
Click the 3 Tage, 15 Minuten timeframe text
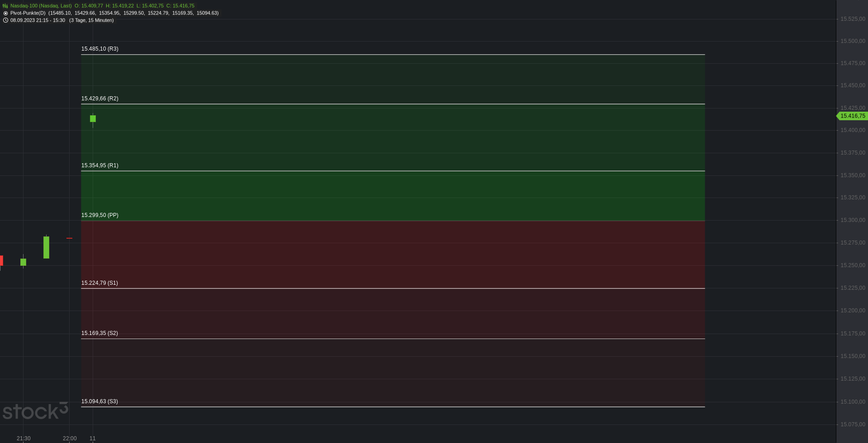click(91, 20)
